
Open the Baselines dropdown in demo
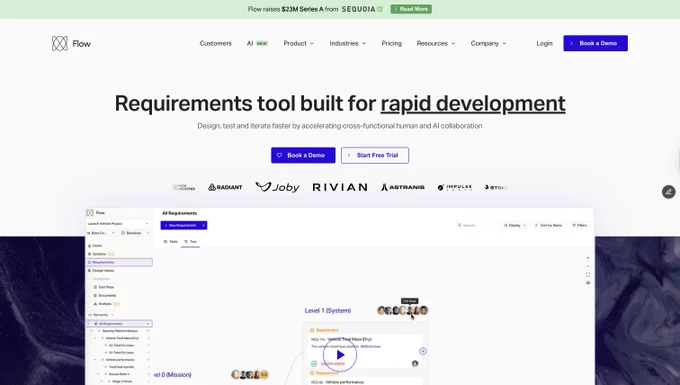point(135,233)
